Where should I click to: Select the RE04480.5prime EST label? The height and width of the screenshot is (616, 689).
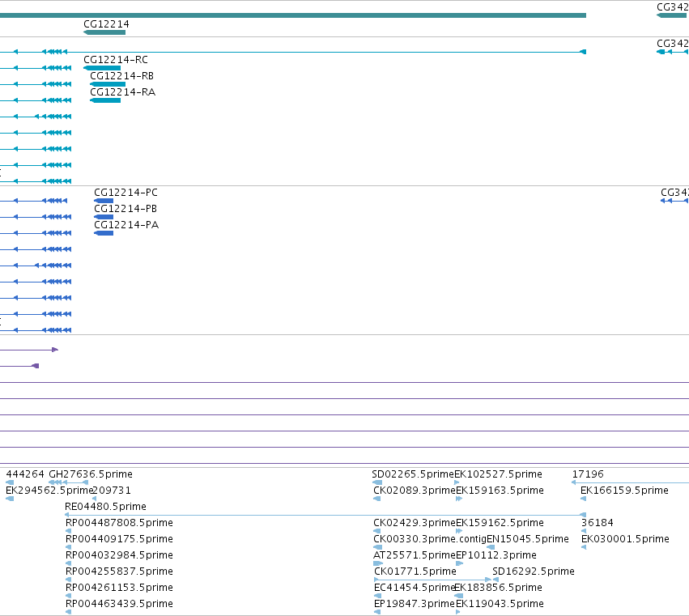click(105, 507)
